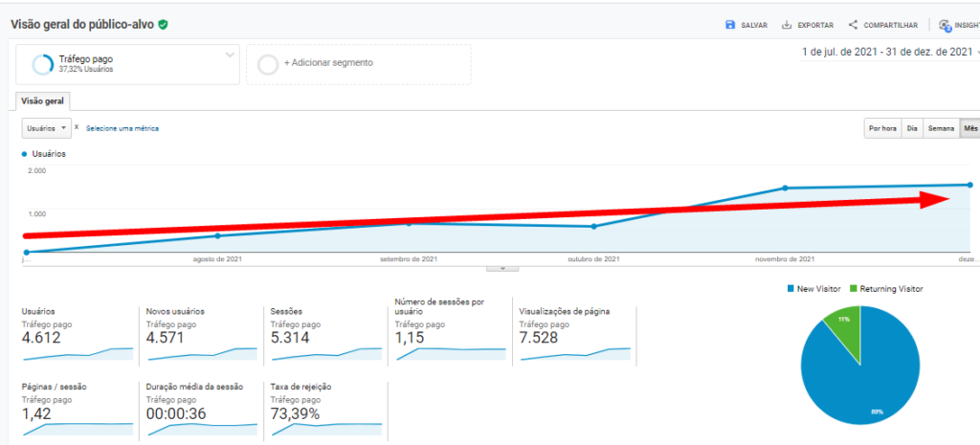
Task: Select the Mês granularity option
Action: [x=969, y=128]
